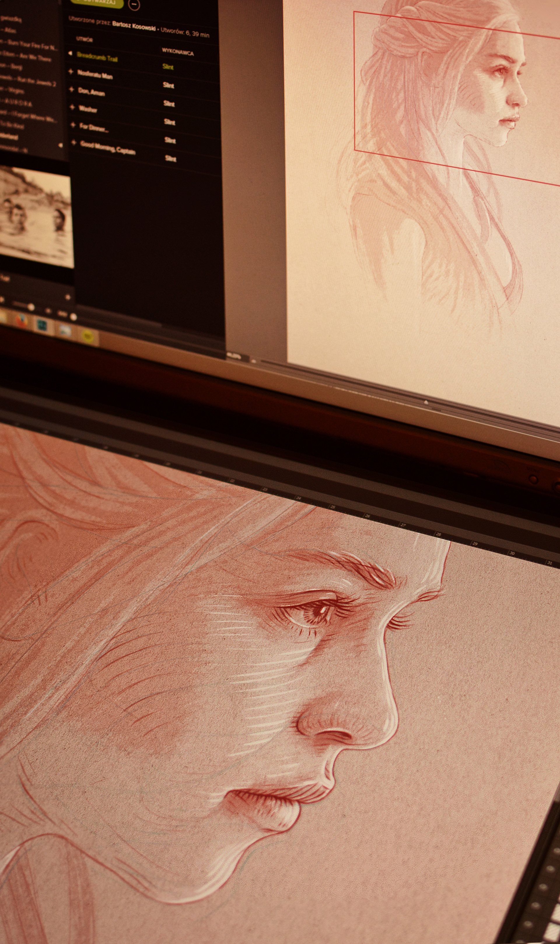Click the speaker icon beside Breadcrumb Trail

[x=70, y=54]
